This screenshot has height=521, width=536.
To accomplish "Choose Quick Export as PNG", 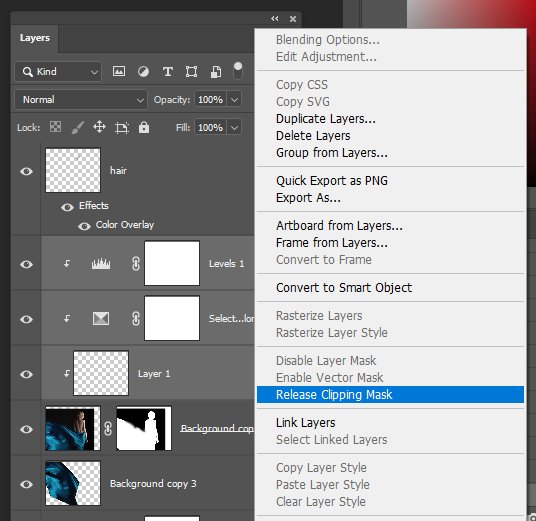I will coord(390,181).
